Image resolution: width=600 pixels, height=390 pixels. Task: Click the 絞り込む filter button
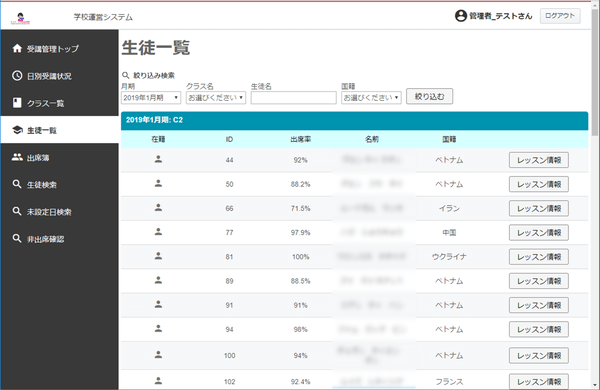429,96
